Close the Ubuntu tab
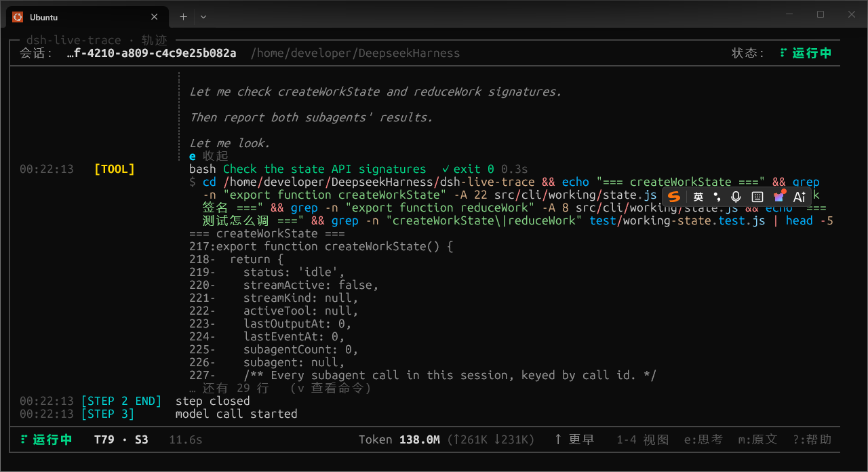Screen dimensions: 868x472 [x=154, y=17]
